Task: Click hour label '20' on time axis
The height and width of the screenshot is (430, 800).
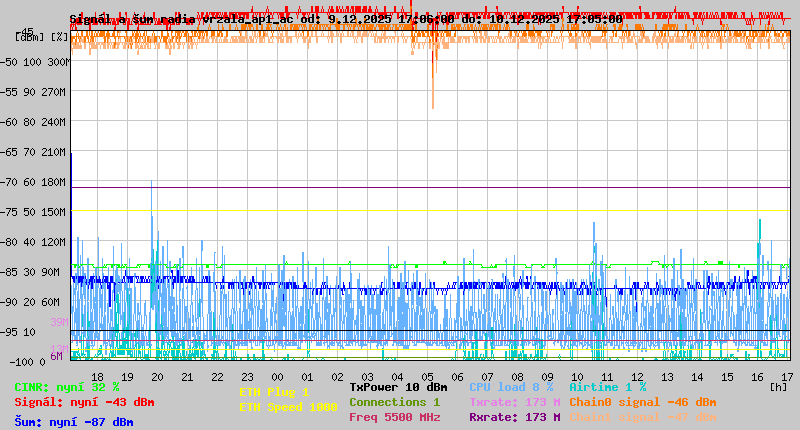Action: (157, 377)
